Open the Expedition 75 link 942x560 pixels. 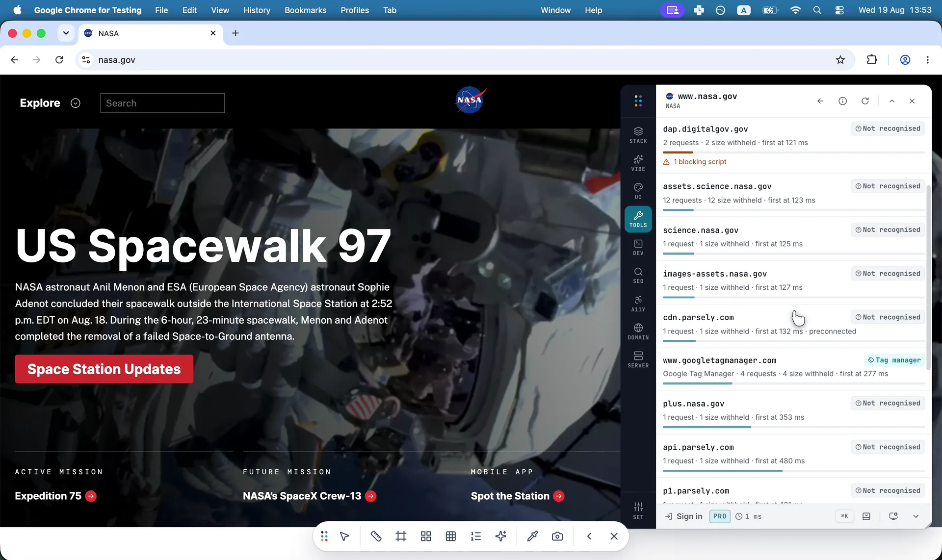pyautogui.click(x=55, y=496)
